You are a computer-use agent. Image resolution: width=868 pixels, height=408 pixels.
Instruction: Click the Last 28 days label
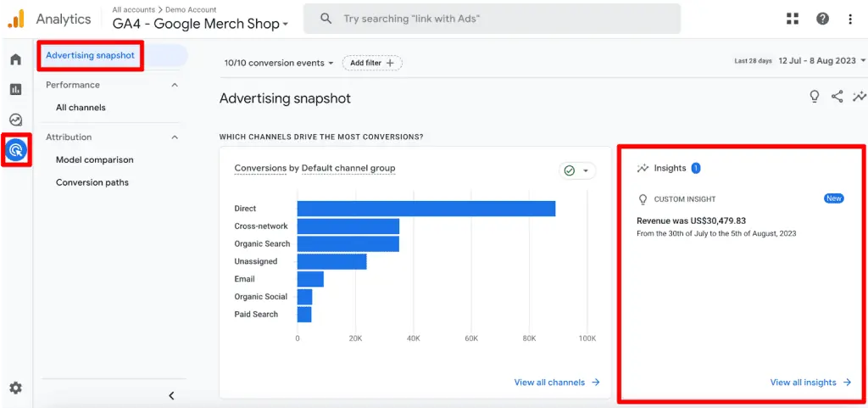753,61
